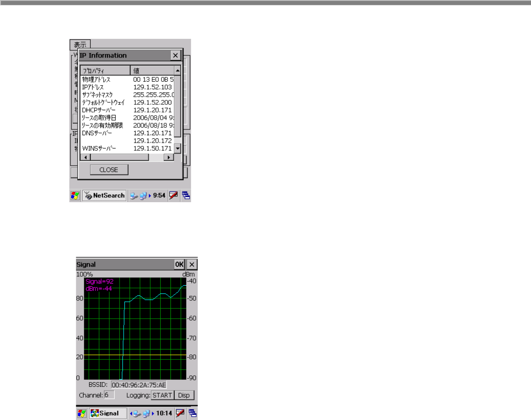Click the horizontal scrollbar thumb in IP list

click(120, 157)
